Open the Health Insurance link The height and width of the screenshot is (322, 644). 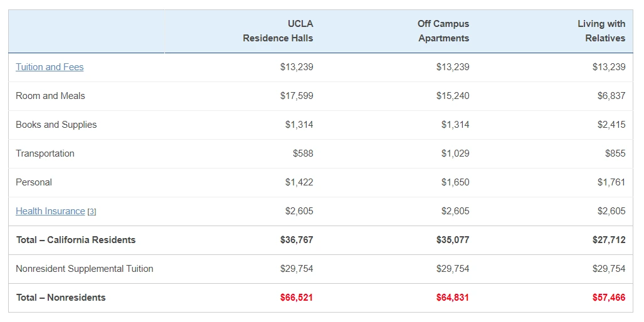click(50, 211)
